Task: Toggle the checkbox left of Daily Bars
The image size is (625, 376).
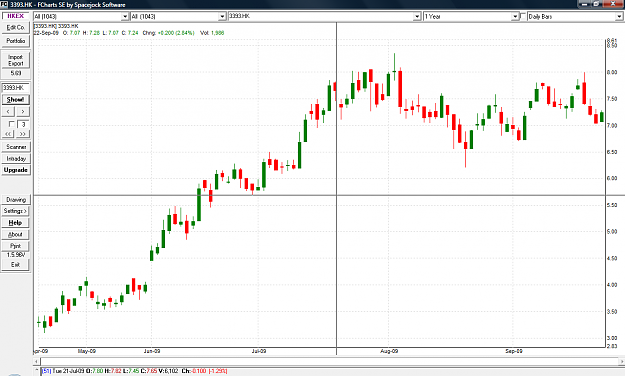Action: (x=523, y=16)
